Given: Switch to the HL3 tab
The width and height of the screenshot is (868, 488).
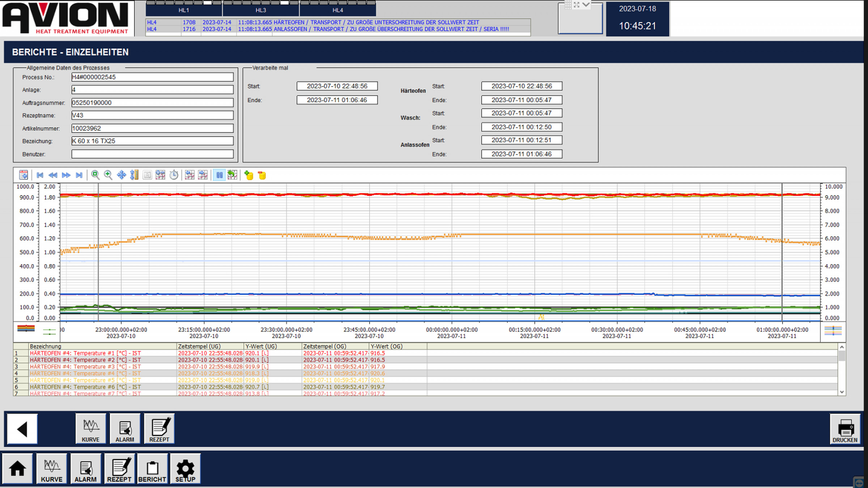Looking at the screenshot, I should pos(260,10).
